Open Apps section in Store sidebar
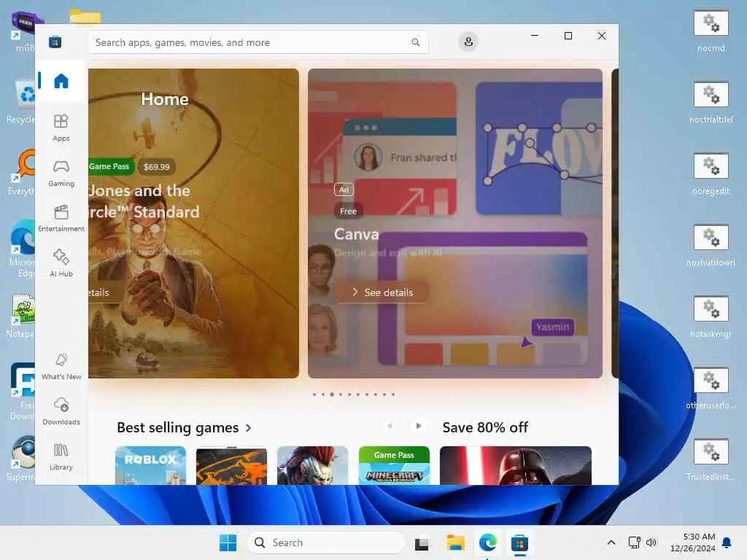The height and width of the screenshot is (560, 747). [61, 128]
